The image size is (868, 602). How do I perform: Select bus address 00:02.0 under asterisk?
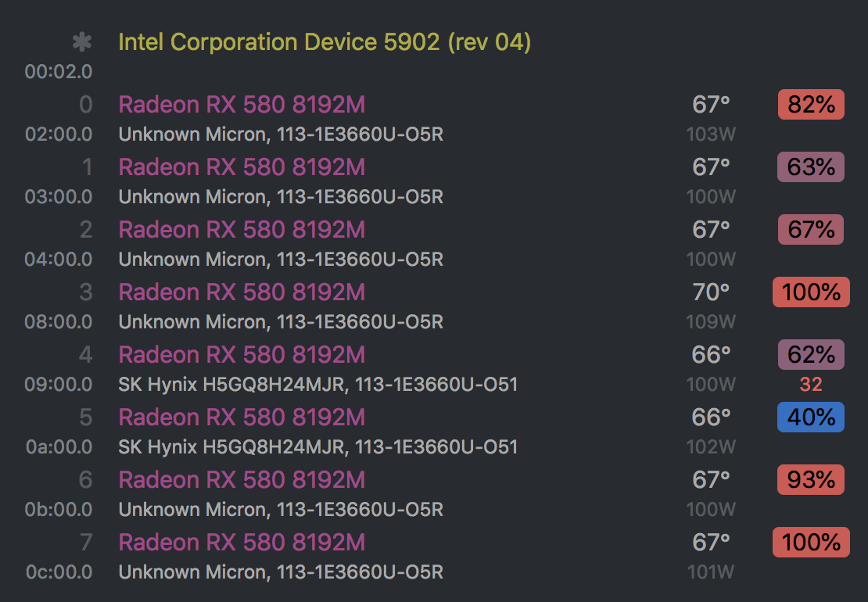[59, 72]
